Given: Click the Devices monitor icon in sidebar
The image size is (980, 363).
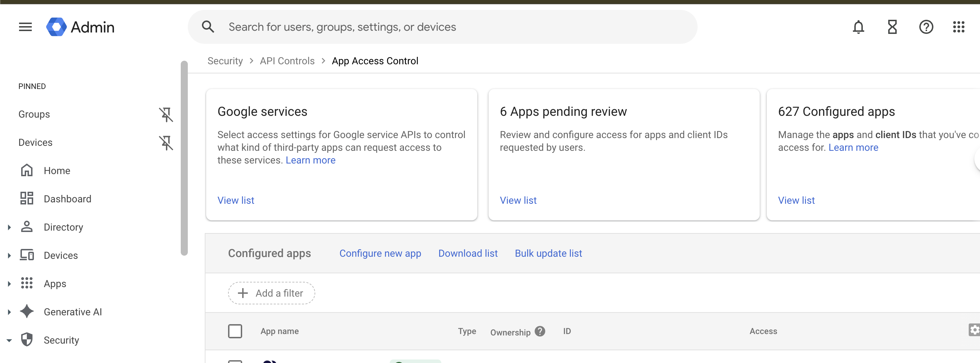Looking at the screenshot, I should 26,255.
